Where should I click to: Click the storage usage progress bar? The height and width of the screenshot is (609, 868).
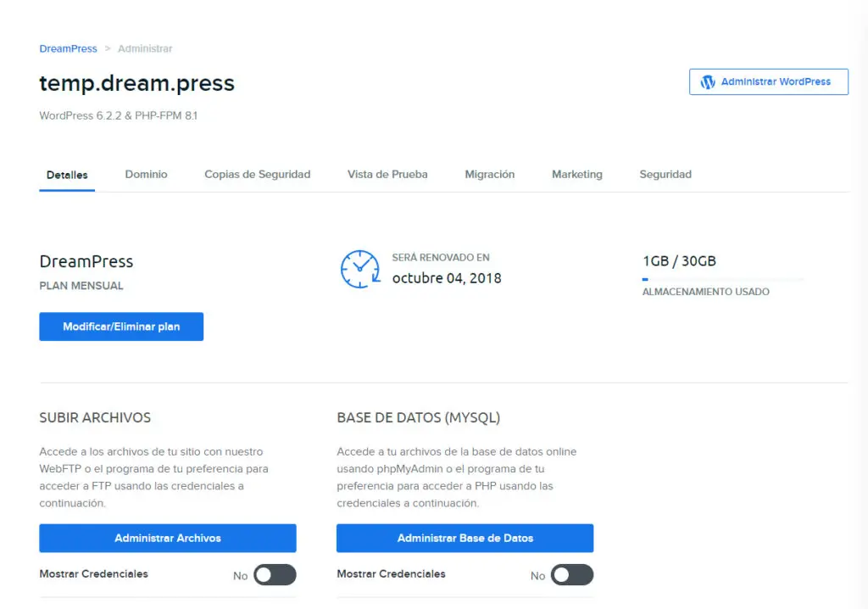click(x=722, y=279)
